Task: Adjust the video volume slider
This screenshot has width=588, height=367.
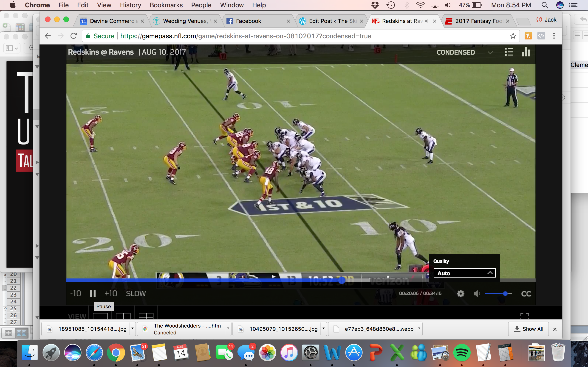Action: (505, 294)
